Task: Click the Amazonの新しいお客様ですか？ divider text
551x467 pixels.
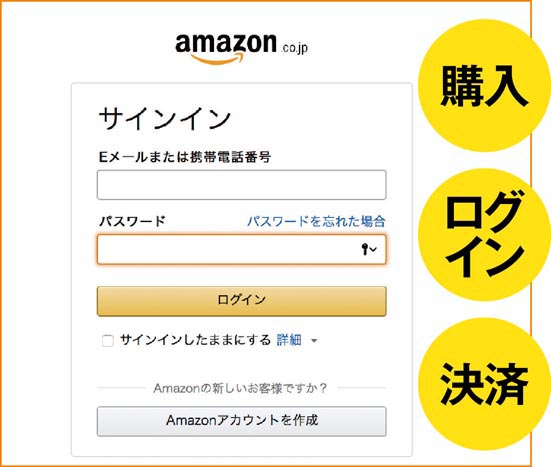Action: (x=240, y=388)
